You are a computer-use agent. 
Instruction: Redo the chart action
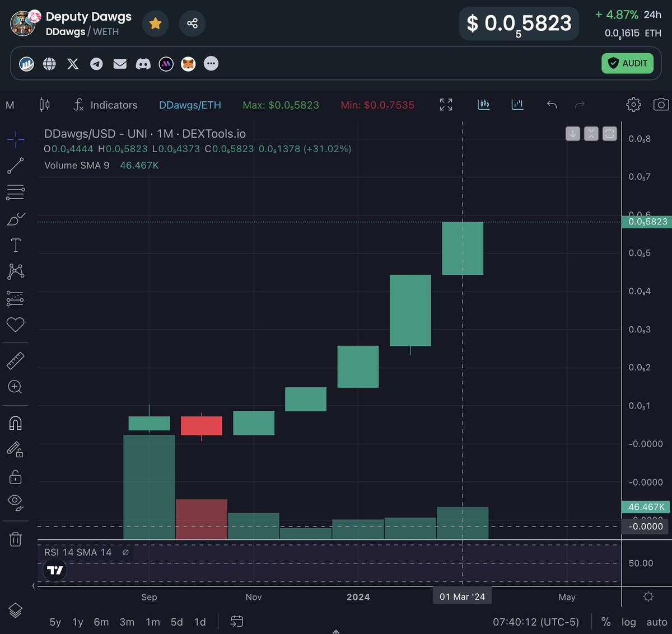click(580, 105)
